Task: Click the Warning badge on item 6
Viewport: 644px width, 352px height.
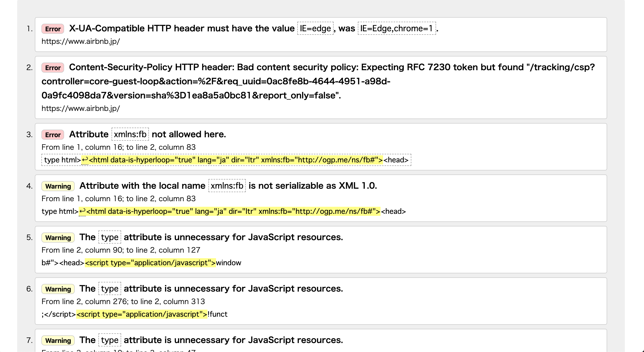Action: click(x=58, y=289)
